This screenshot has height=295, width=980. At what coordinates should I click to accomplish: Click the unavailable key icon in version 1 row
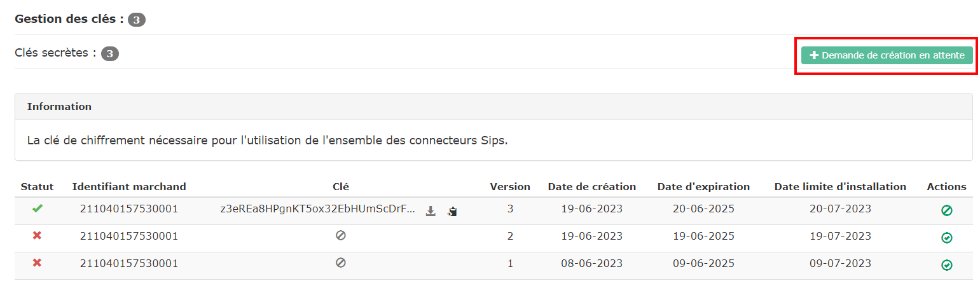[341, 263]
